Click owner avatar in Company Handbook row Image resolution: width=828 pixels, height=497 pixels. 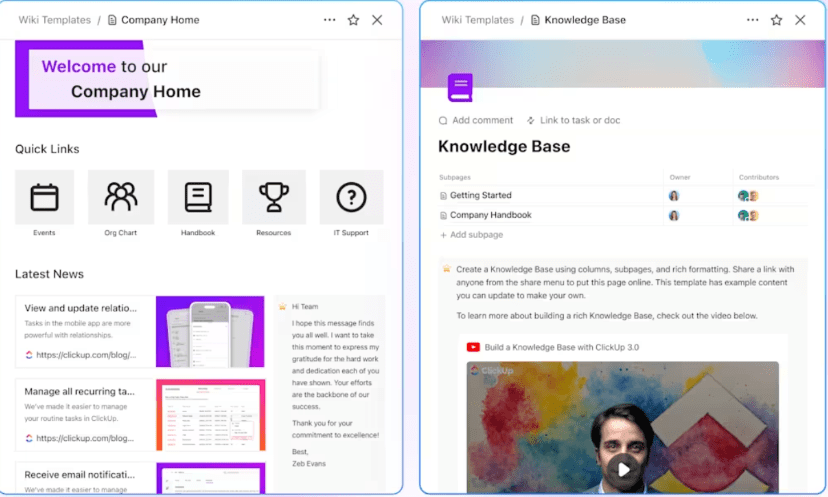pyautogui.click(x=674, y=215)
